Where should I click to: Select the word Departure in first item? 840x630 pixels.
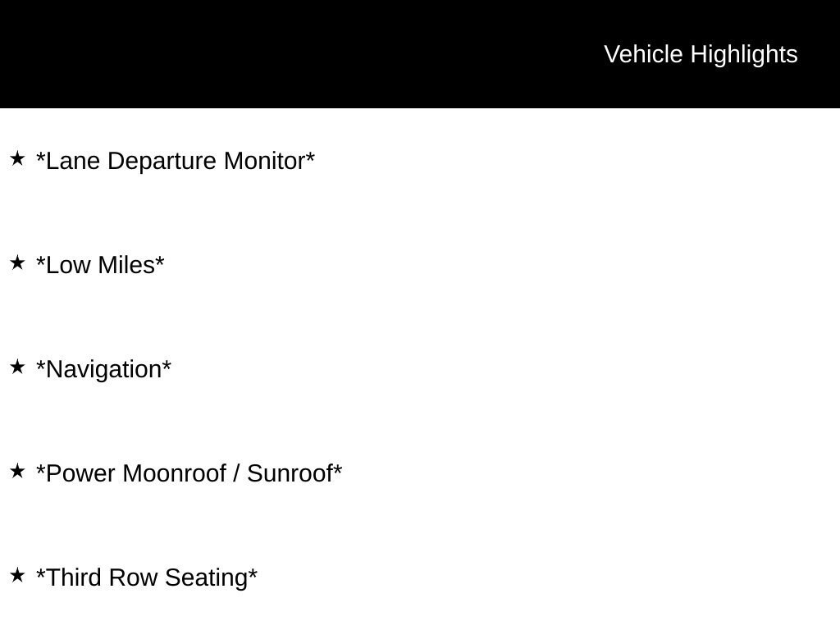(162, 162)
